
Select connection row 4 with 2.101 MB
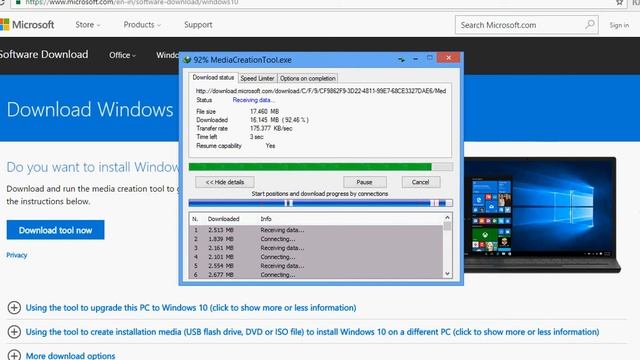(x=316, y=257)
